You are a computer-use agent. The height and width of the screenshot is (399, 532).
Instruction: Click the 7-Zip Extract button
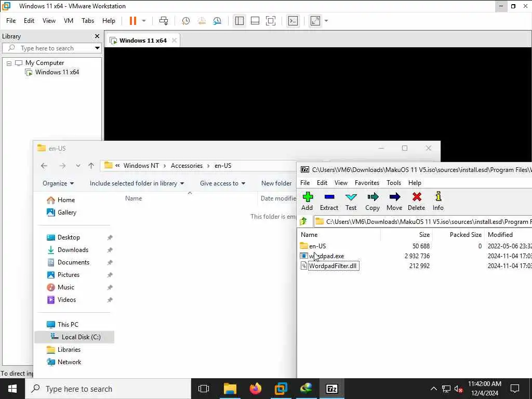pos(329,201)
